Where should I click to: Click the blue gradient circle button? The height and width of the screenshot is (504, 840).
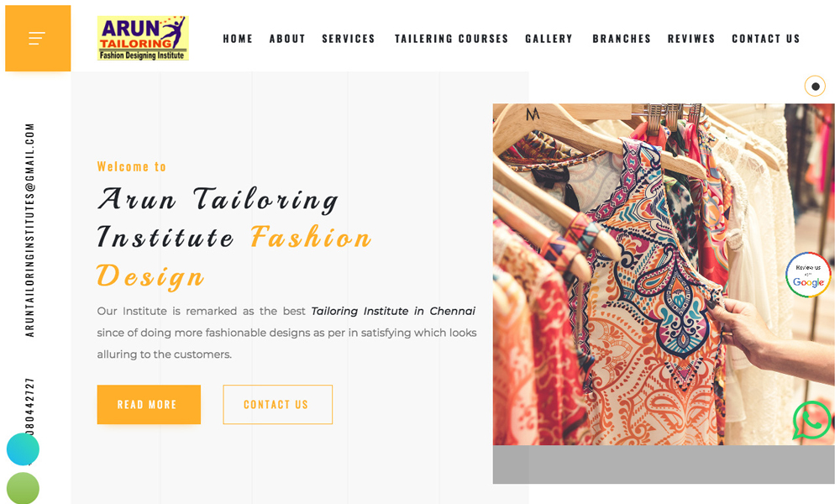coord(23,449)
